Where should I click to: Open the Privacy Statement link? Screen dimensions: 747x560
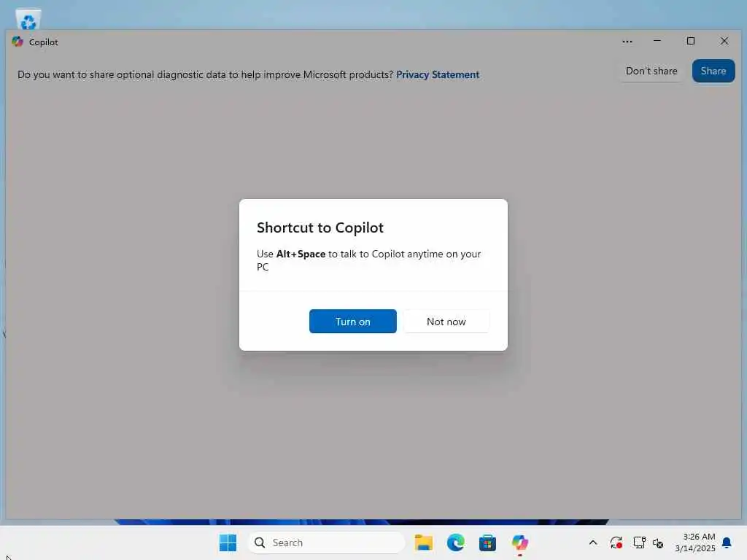pos(438,75)
